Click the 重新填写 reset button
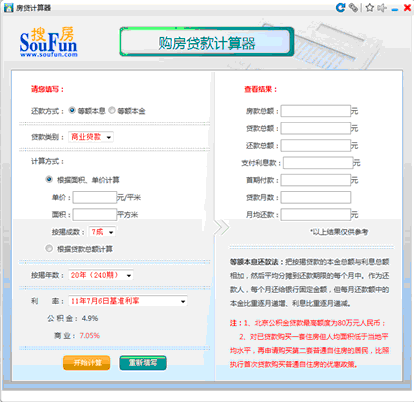 click(x=143, y=363)
